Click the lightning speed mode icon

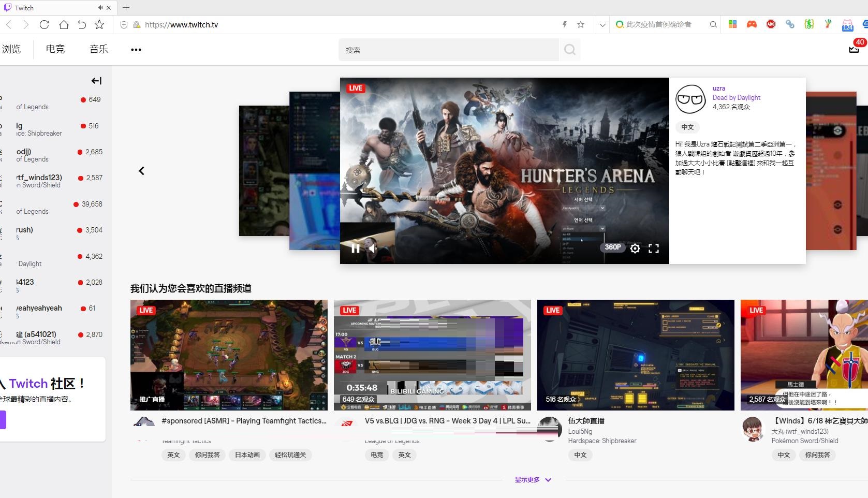[565, 24]
